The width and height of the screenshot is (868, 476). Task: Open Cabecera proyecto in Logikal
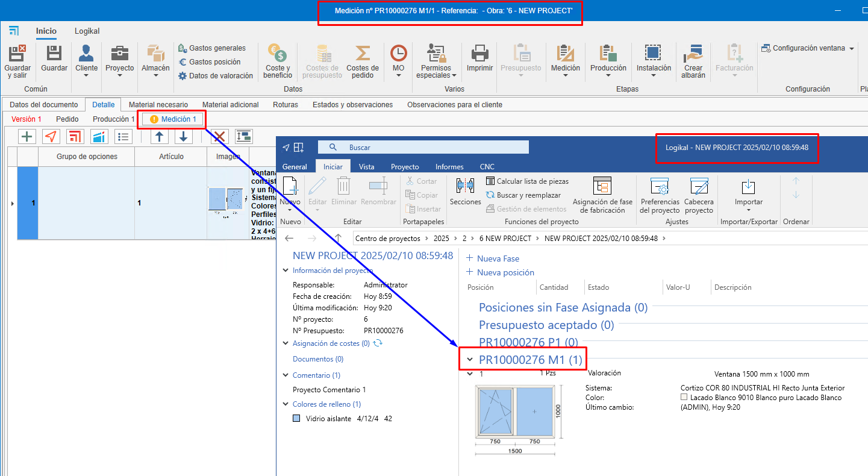pos(699,195)
